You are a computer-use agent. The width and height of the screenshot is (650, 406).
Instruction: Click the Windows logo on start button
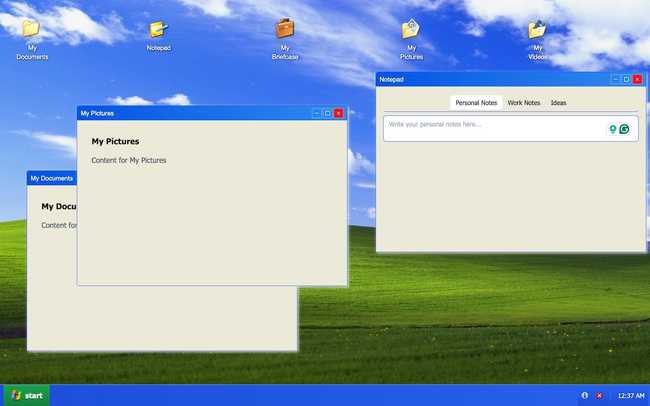pyautogui.click(x=16, y=395)
